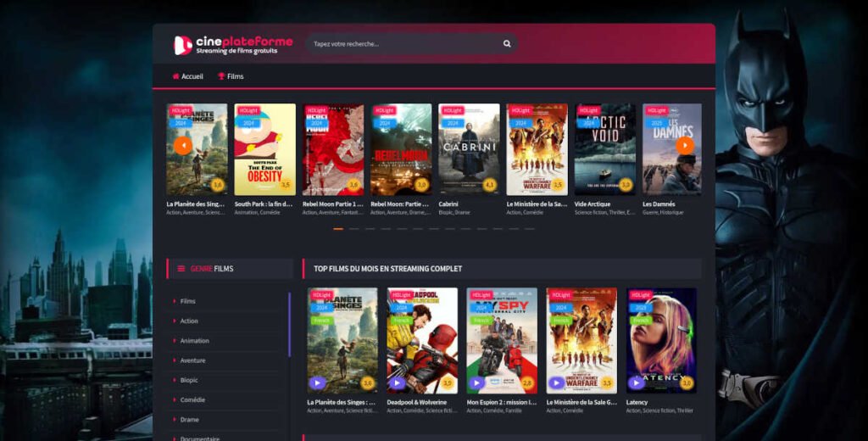Click the cineplateforme logo
Screen dimensions: 868x441
coord(233,45)
